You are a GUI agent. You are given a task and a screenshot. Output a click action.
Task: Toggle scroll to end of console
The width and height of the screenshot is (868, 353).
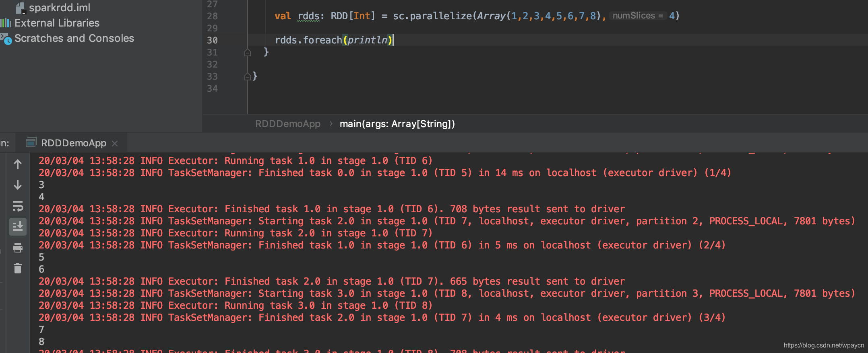point(18,227)
